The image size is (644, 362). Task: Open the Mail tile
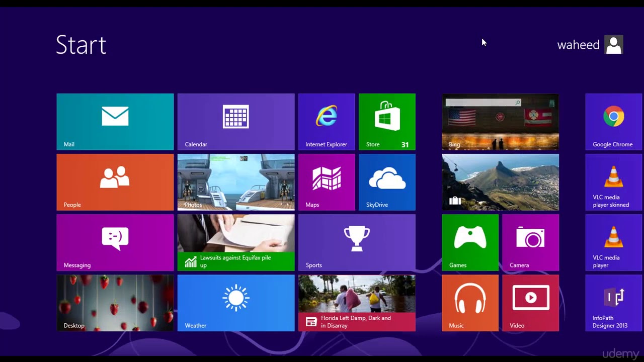point(115,122)
